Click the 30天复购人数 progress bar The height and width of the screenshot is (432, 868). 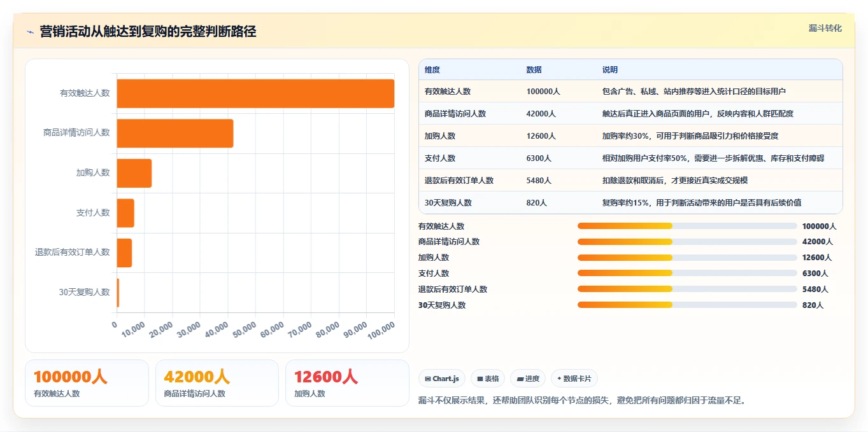[x=687, y=305]
